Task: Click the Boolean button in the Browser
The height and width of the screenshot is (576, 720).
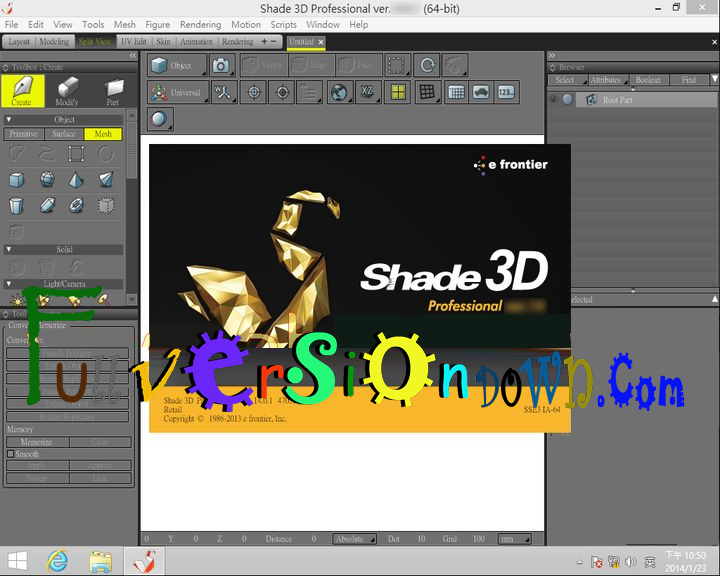Action: [648, 80]
